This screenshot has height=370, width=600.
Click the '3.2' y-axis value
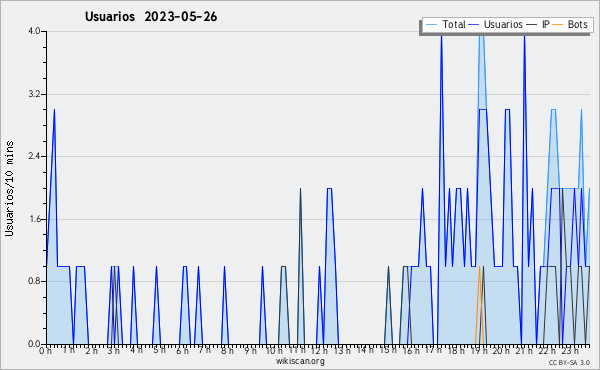[34, 94]
